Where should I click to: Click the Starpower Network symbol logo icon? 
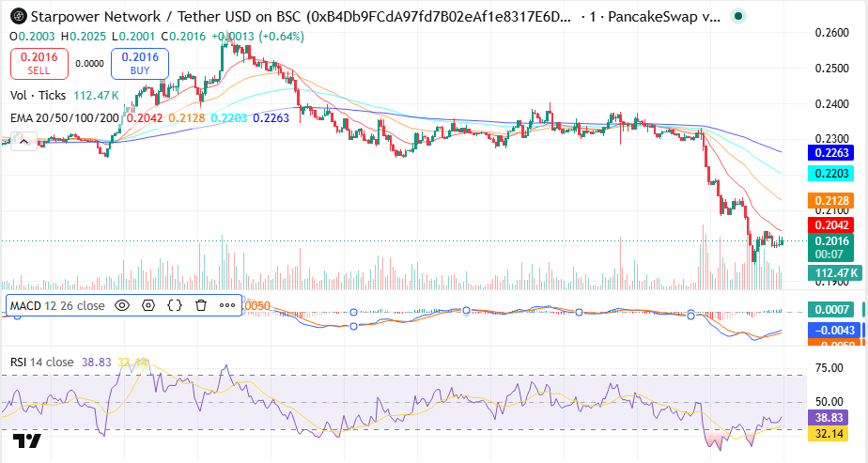point(19,17)
